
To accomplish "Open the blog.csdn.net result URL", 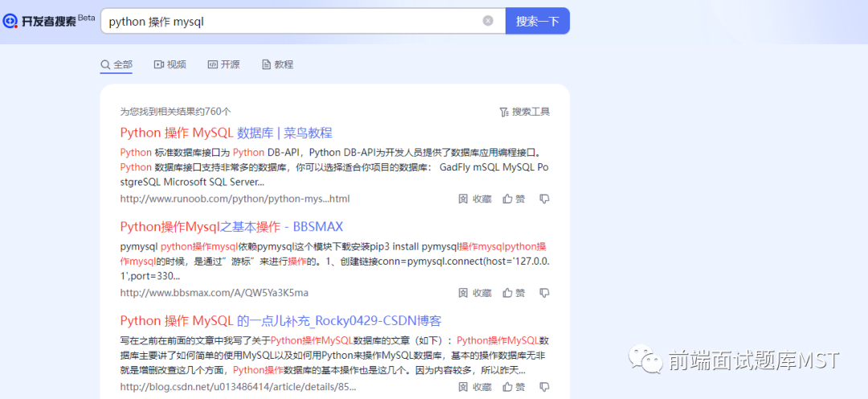I will 238,387.
